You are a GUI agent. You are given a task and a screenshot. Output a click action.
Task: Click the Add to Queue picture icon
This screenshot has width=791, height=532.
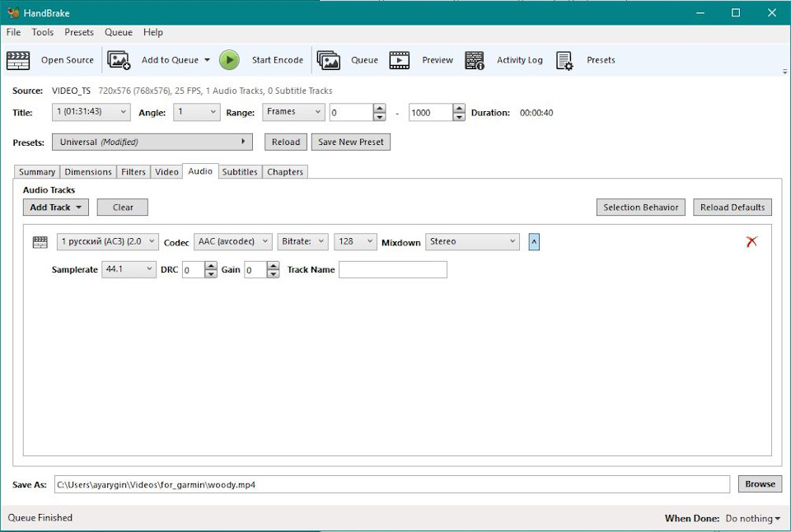(119, 60)
